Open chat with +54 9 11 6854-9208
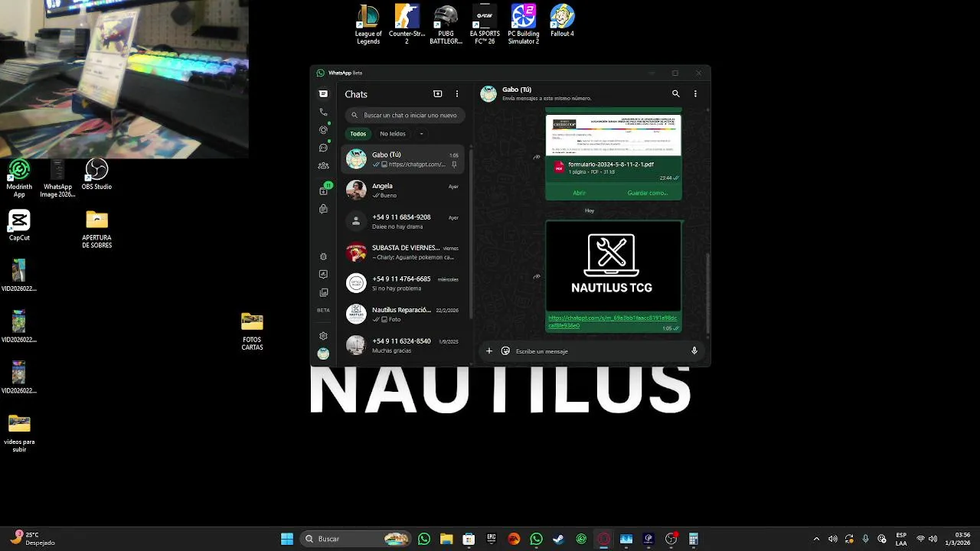The image size is (980, 551). [404, 221]
